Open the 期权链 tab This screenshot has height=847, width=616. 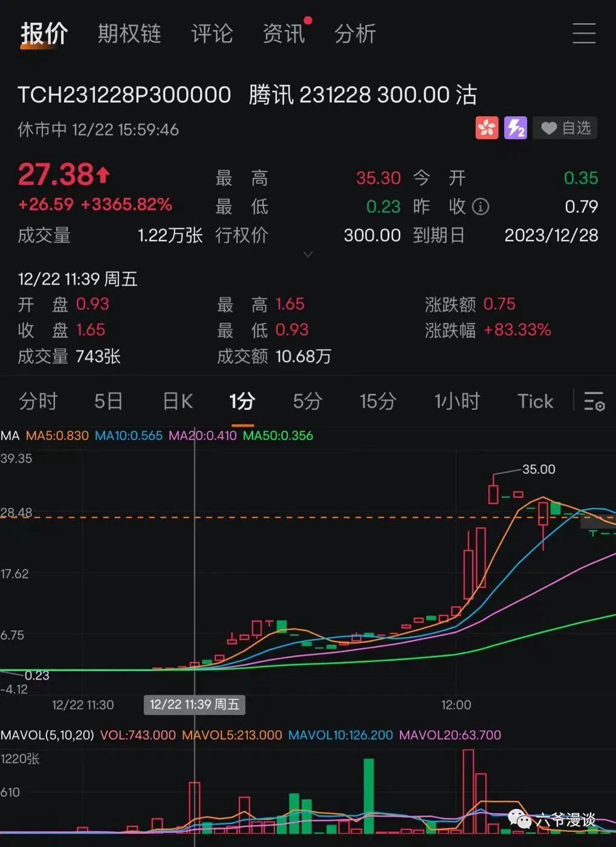point(129,34)
